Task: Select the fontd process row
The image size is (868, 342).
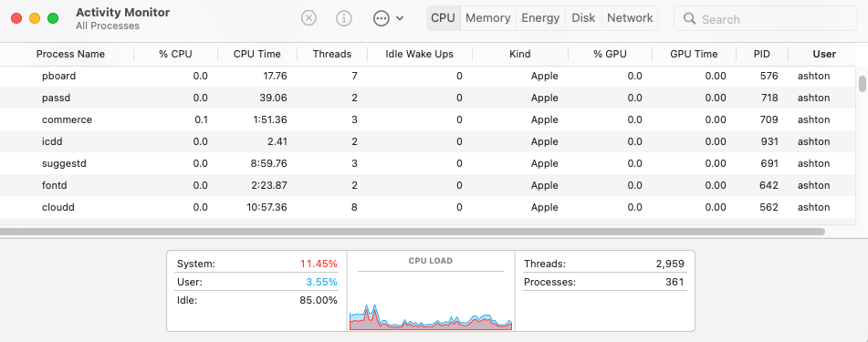Action: (x=427, y=185)
